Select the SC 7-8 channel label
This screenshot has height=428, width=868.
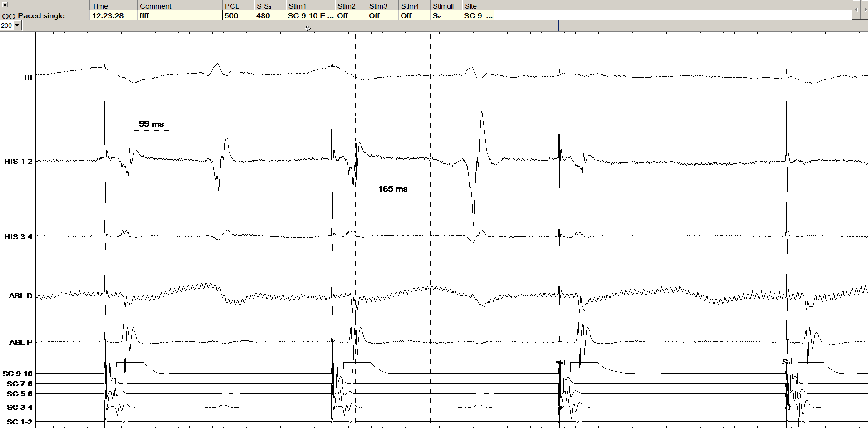(20, 384)
